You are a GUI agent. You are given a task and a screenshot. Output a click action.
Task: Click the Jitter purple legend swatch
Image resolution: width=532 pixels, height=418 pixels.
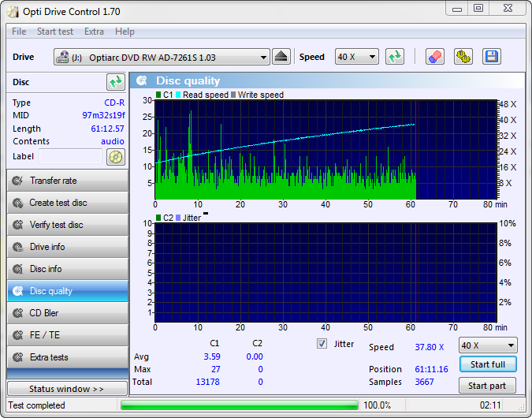click(x=178, y=218)
